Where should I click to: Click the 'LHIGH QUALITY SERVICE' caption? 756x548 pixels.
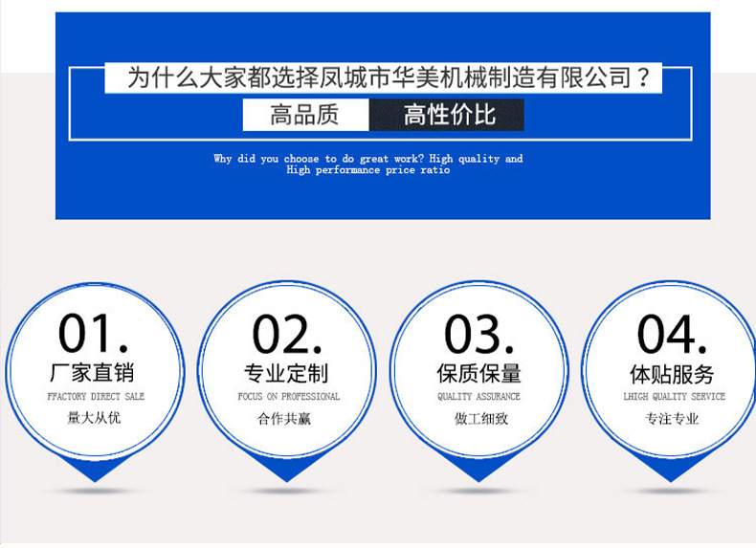[x=675, y=397]
